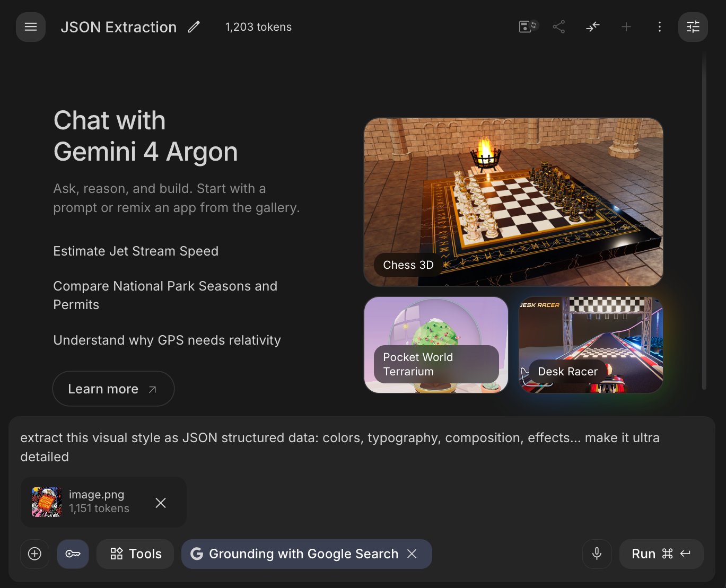Edit the JSON Extraction title with pencil
Image resolution: width=726 pixels, height=588 pixels.
[x=194, y=27]
